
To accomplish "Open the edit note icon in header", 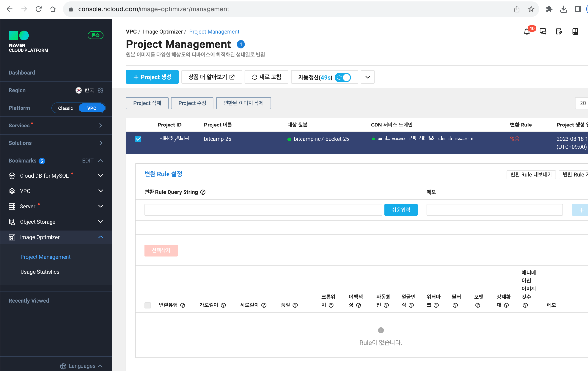I will [559, 31].
